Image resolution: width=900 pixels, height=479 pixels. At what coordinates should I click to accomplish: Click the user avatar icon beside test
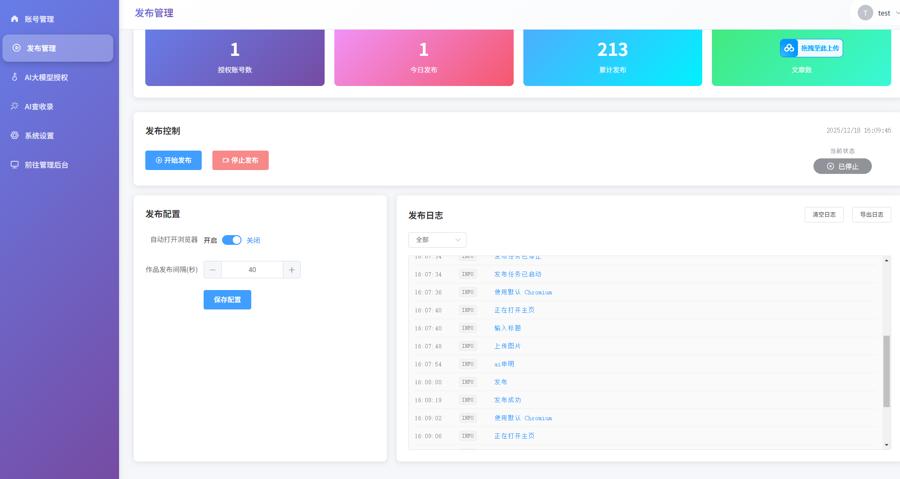tap(865, 13)
